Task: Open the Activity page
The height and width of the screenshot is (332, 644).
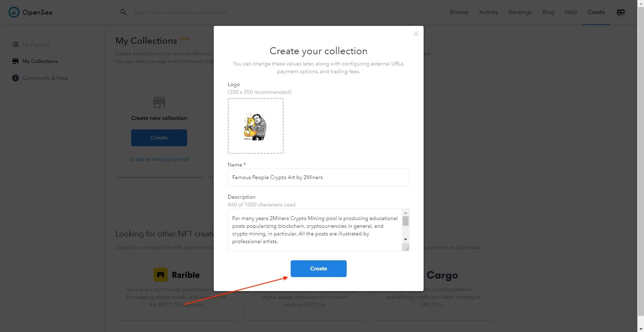Action: pyautogui.click(x=488, y=12)
